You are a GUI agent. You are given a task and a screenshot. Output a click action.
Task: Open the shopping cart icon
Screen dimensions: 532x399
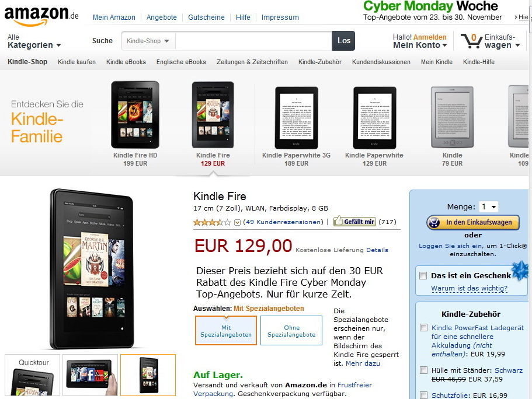(471, 41)
